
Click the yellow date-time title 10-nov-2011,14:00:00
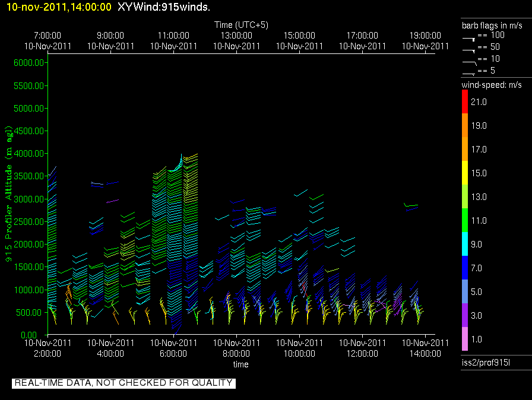coord(59,7)
